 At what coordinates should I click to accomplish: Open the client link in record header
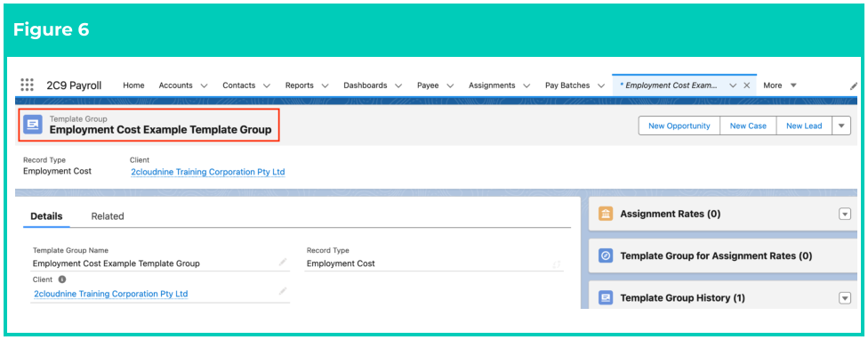(207, 172)
